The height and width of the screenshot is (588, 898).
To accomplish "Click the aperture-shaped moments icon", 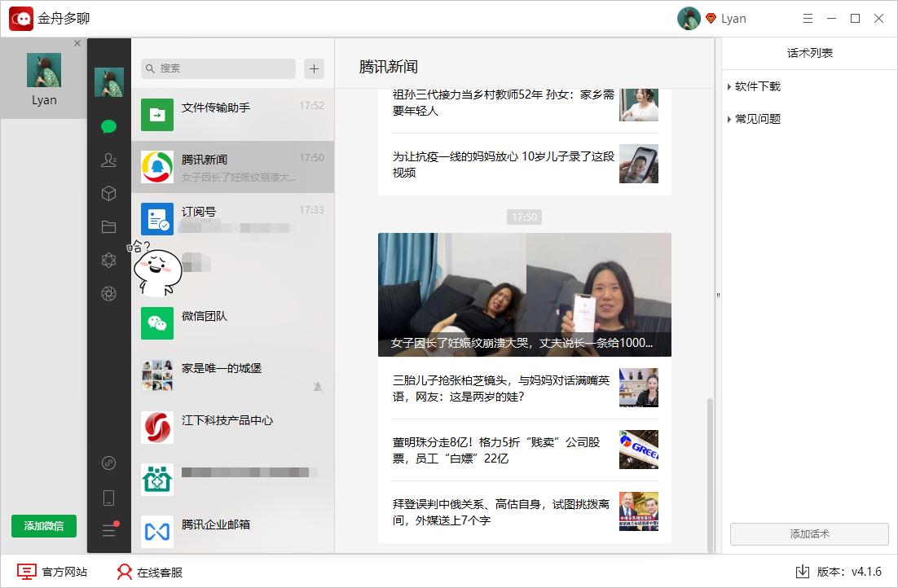I will [109, 293].
